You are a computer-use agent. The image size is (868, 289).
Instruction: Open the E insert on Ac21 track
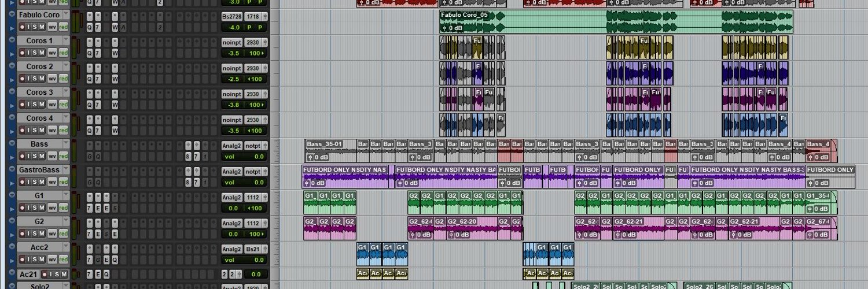pos(98,275)
